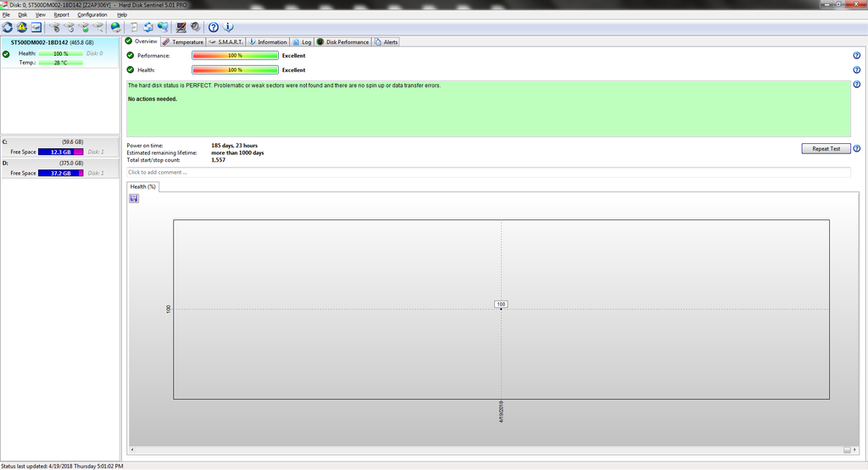Save the health graph using floppy icon
The height and width of the screenshot is (470, 868).
pos(134,198)
